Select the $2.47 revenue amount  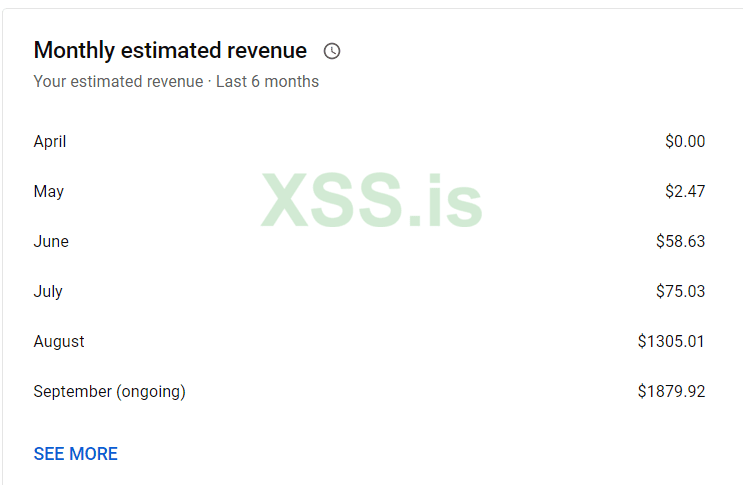point(685,192)
